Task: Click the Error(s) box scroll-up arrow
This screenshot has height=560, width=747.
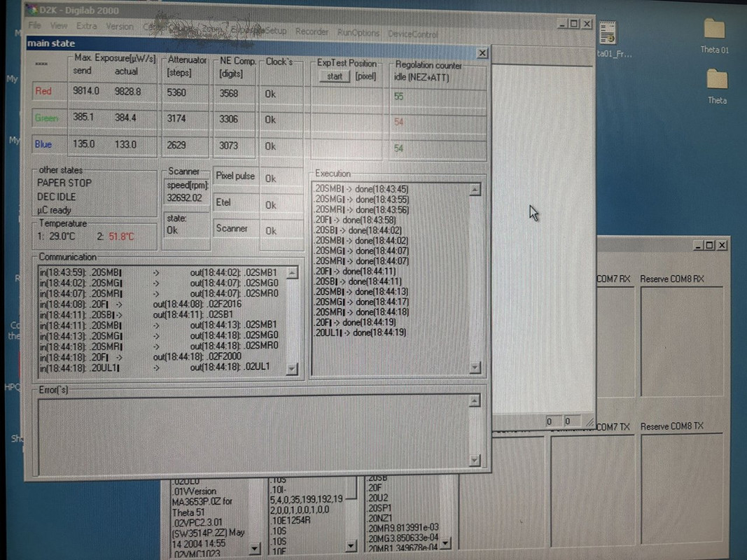Action: [x=474, y=401]
